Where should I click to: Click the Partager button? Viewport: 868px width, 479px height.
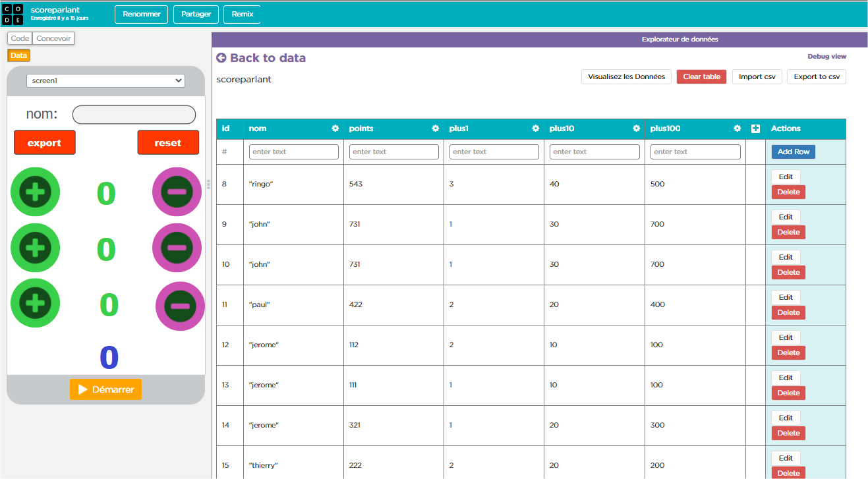pyautogui.click(x=196, y=14)
